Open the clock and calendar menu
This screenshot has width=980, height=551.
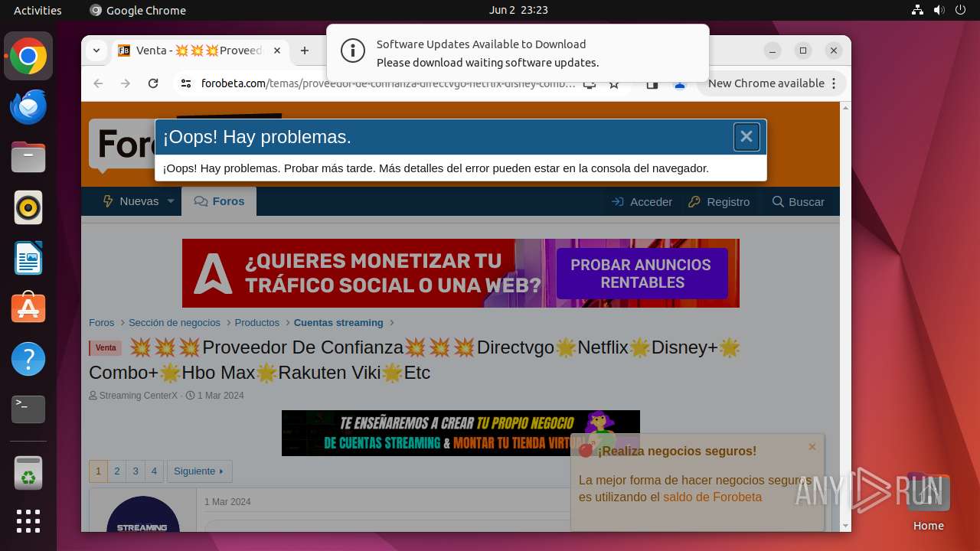click(518, 10)
